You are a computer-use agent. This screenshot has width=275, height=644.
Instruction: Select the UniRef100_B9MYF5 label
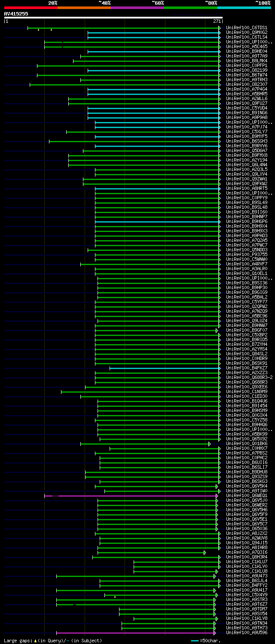tap(246, 137)
